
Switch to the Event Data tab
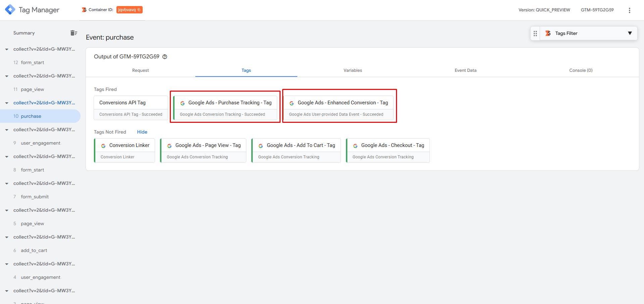coord(465,70)
